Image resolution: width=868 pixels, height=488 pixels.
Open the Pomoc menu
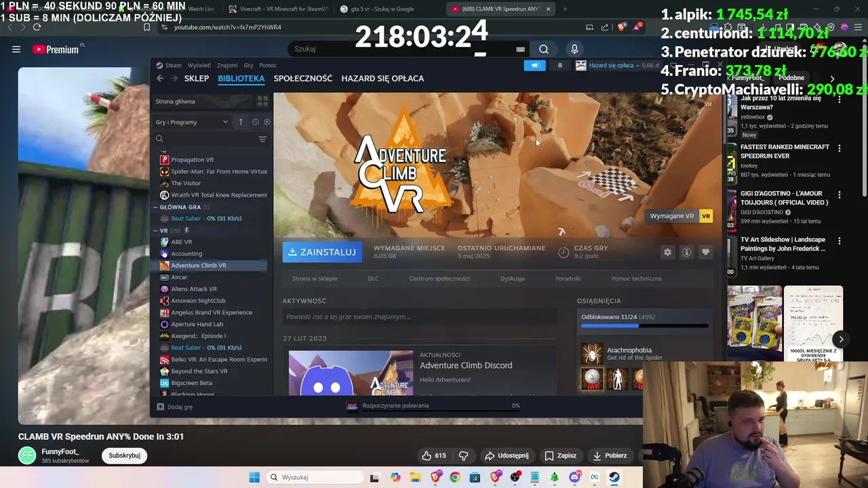(x=268, y=65)
